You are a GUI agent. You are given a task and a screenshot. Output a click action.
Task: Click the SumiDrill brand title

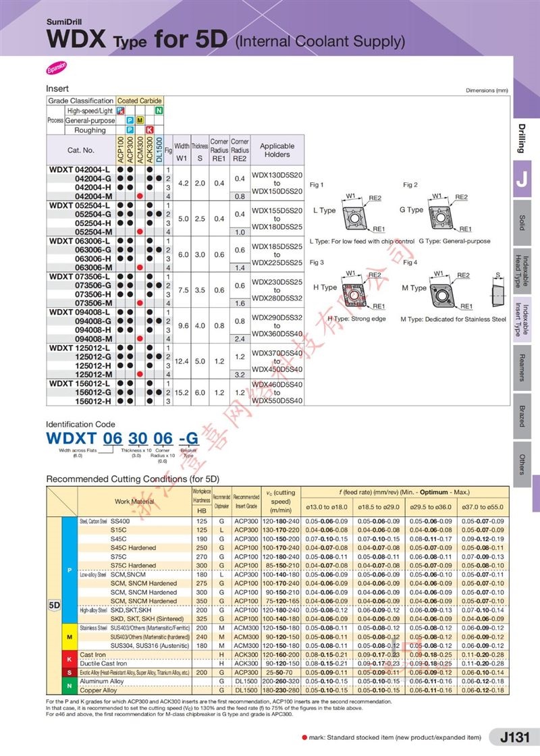pyautogui.click(x=64, y=22)
